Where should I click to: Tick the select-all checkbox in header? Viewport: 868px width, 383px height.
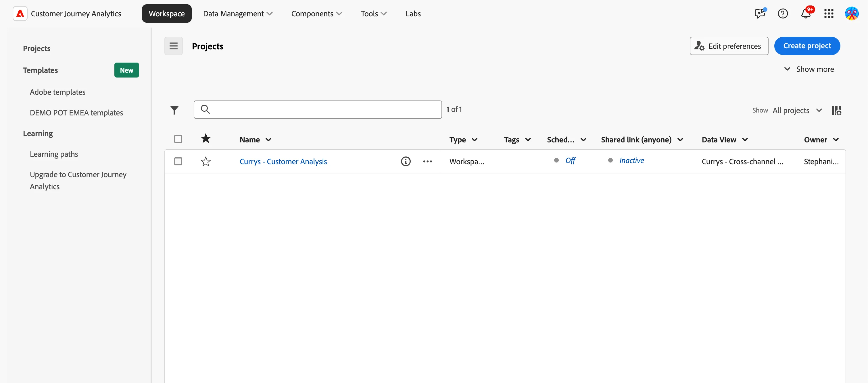[178, 139]
